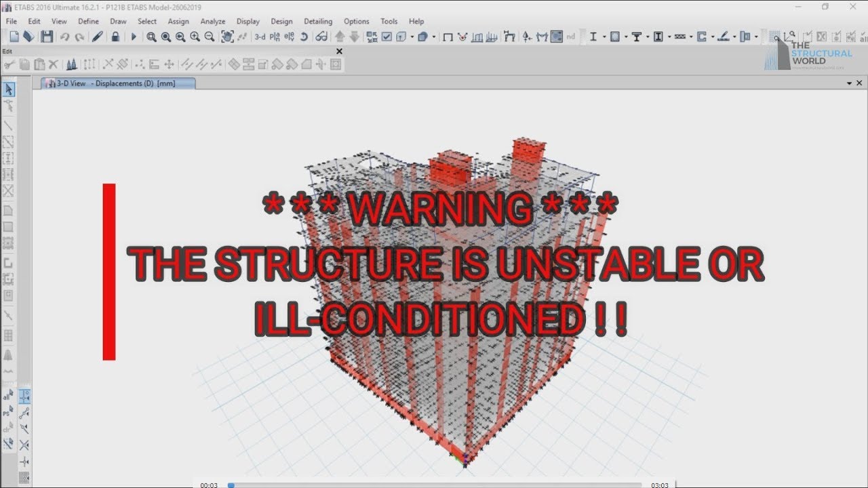Image resolution: width=868 pixels, height=488 pixels.
Task: Toggle shell stress display icon
Action: click(x=557, y=37)
